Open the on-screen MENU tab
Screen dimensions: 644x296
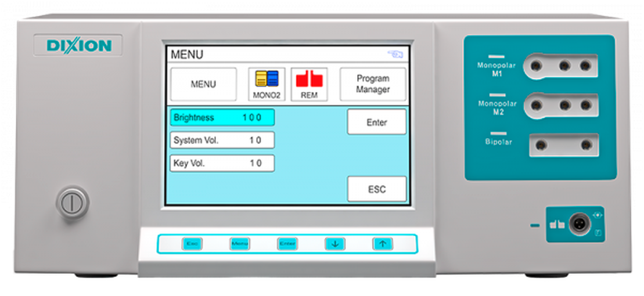(x=203, y=85)
